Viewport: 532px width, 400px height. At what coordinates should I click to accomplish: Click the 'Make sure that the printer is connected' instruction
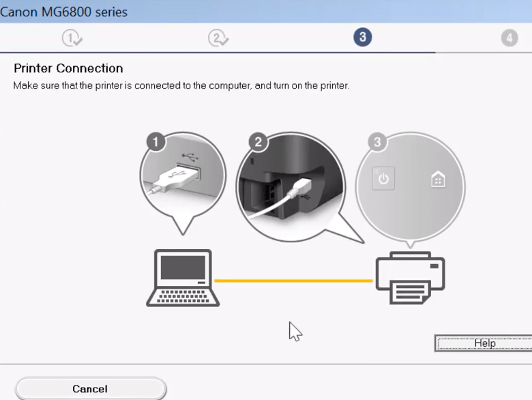tap(181, 85)
